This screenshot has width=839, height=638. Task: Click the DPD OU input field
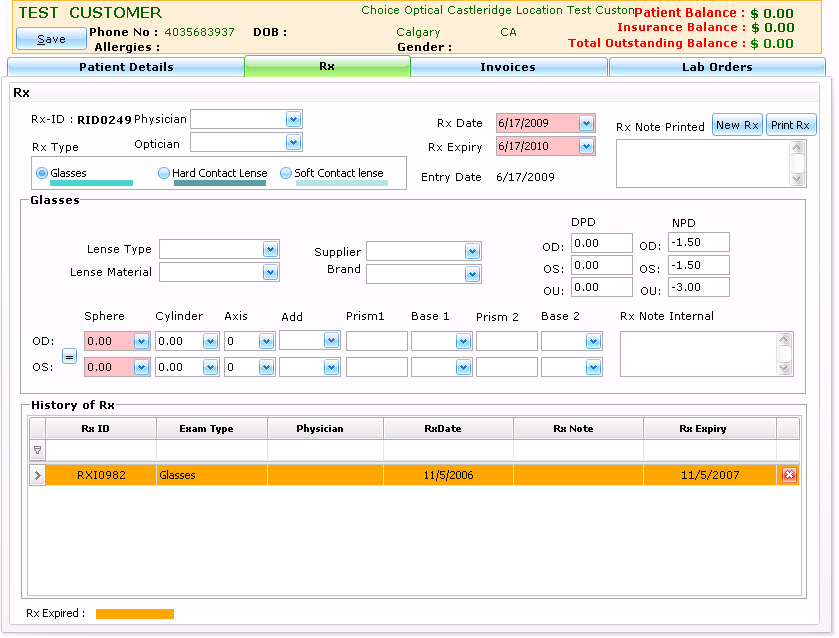pos(602,287)
